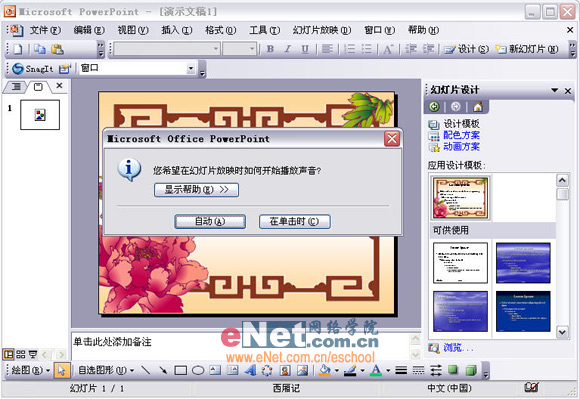Click the increase indent icon
Viewport: 580px width, 399px height.
pyautogui.click(x=428, y=49)
